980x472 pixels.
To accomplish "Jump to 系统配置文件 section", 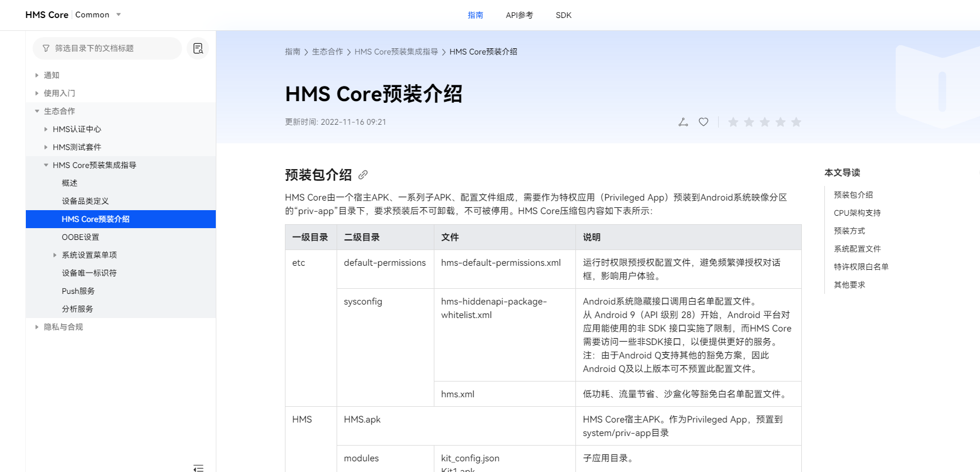I will (857, 249).
